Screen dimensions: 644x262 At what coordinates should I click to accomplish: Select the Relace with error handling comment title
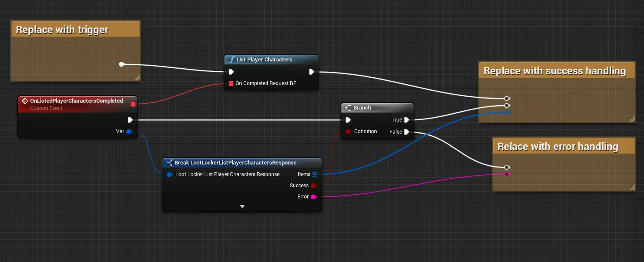558,146
